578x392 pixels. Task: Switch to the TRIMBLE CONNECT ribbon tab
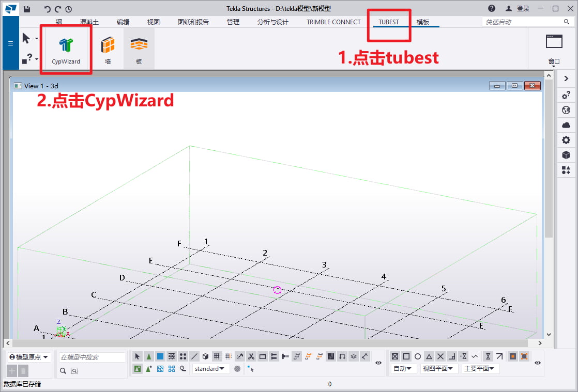pyautogui.click(x=333, y=22)
